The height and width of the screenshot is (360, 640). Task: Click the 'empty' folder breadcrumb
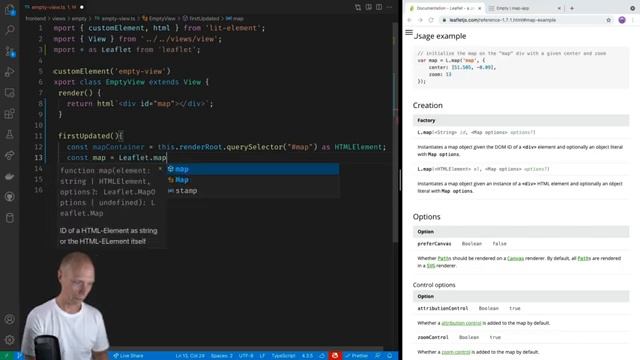[x=79, y=18]
